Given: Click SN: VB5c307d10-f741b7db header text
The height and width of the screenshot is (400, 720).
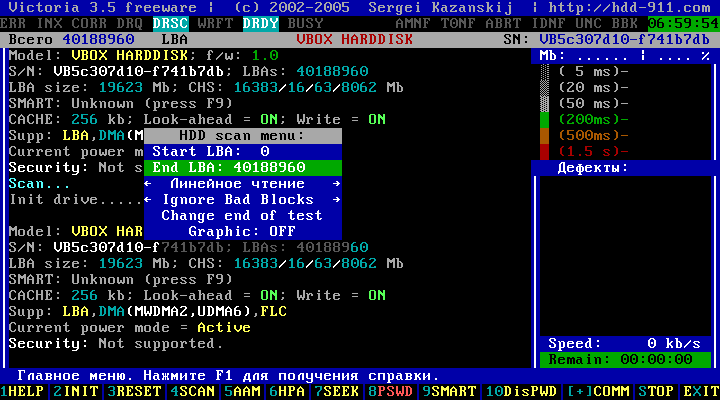Looking at the screenshot, I should click(607, 40).
